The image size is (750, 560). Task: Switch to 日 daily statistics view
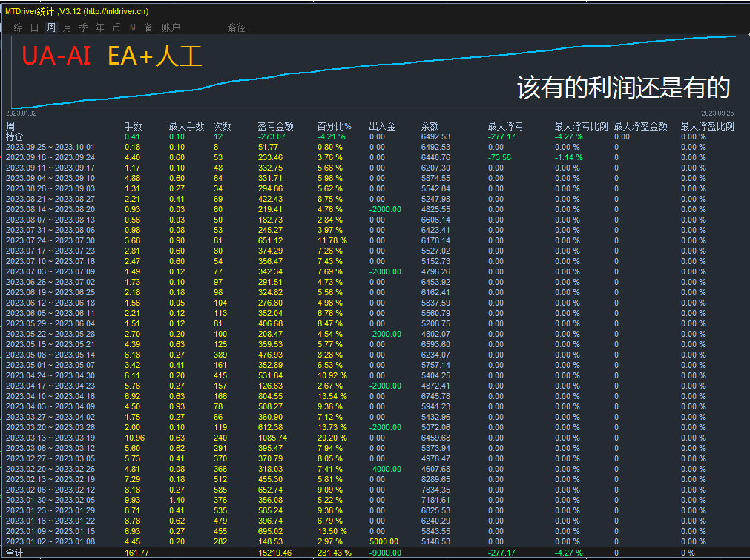pos(33,27)
